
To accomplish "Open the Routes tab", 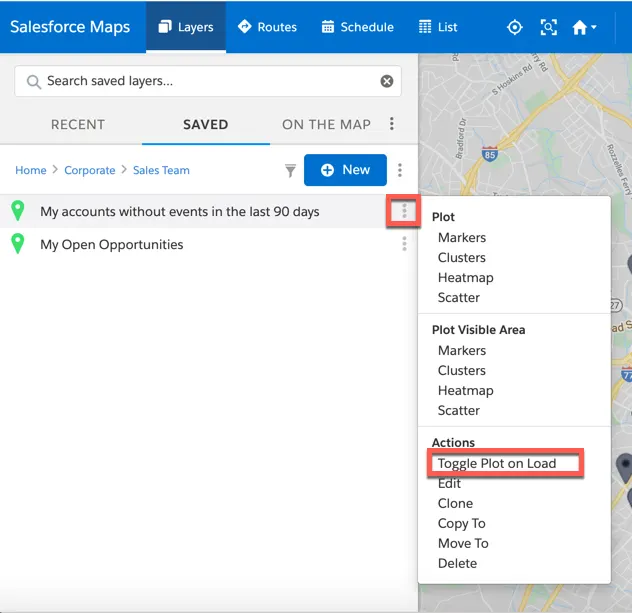I will (267, 27).
